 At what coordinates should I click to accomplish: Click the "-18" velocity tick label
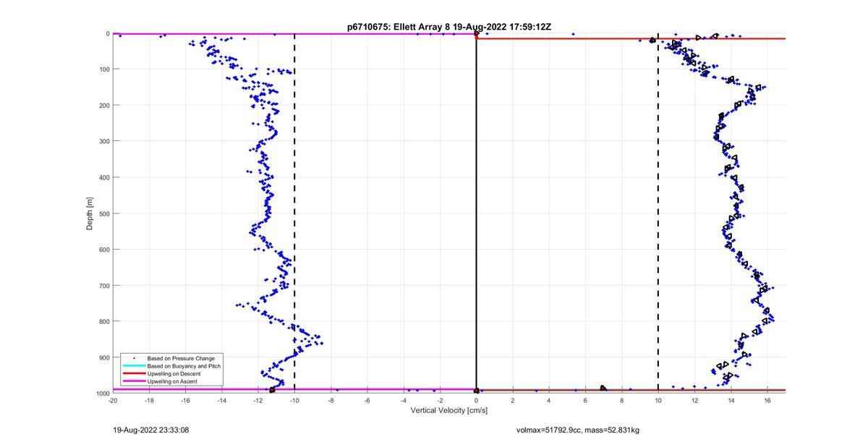point(149,400)
